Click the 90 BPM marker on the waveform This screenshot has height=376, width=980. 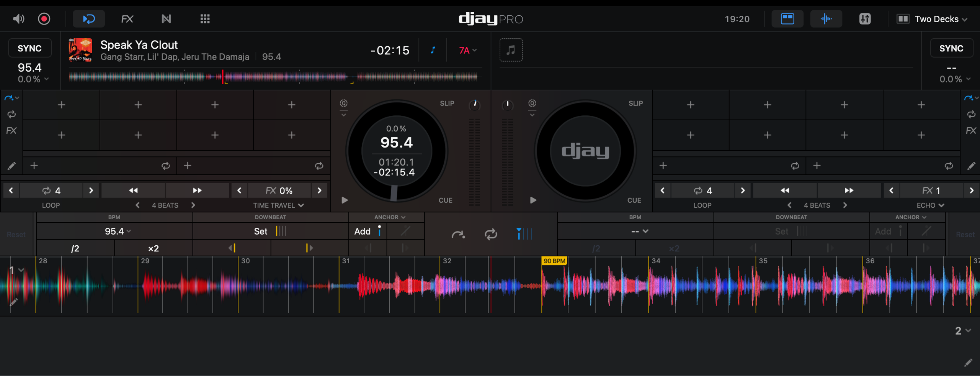tap(554, 261)
